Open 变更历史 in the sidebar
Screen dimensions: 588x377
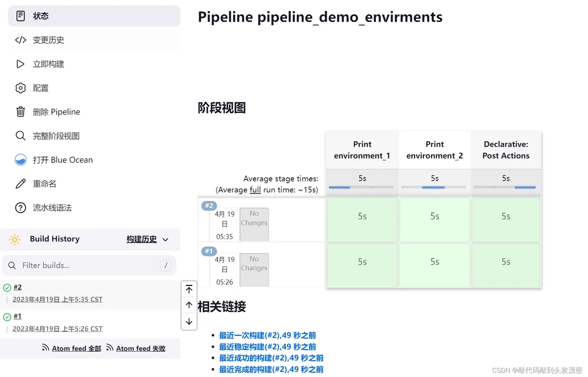click(x=94, y=40)
